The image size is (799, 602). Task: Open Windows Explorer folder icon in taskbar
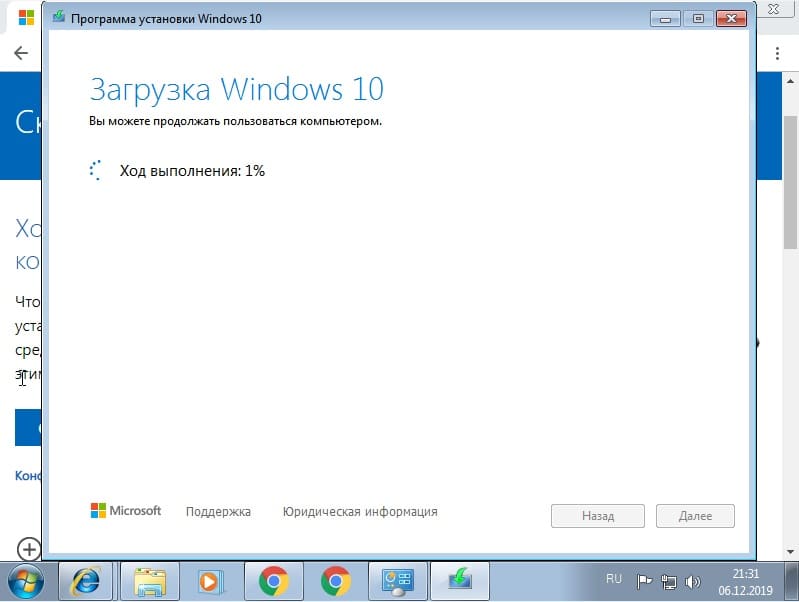150,580
